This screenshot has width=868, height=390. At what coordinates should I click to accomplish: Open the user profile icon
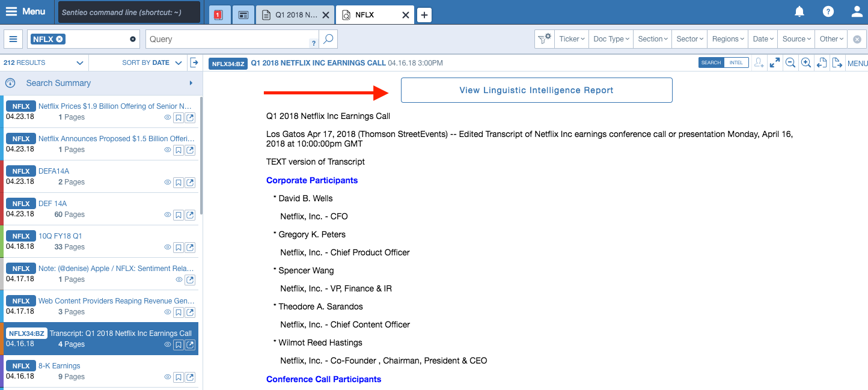coord(857,11)
